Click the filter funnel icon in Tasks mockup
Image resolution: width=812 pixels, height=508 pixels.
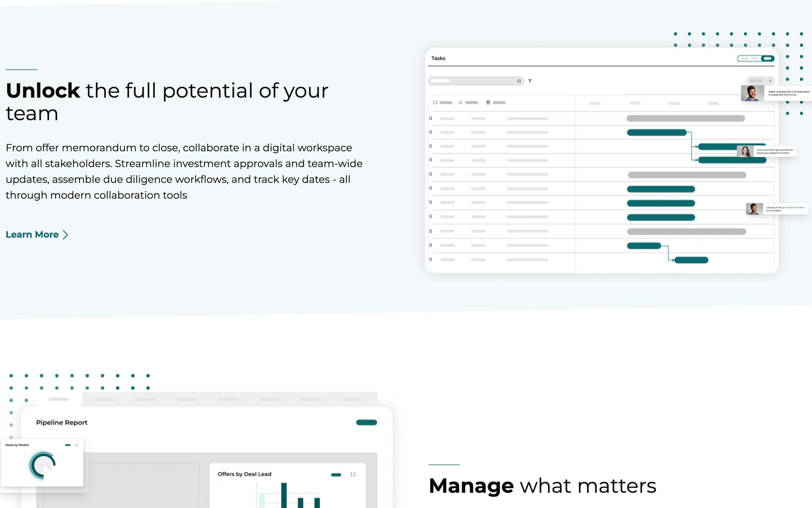point(530,81)
